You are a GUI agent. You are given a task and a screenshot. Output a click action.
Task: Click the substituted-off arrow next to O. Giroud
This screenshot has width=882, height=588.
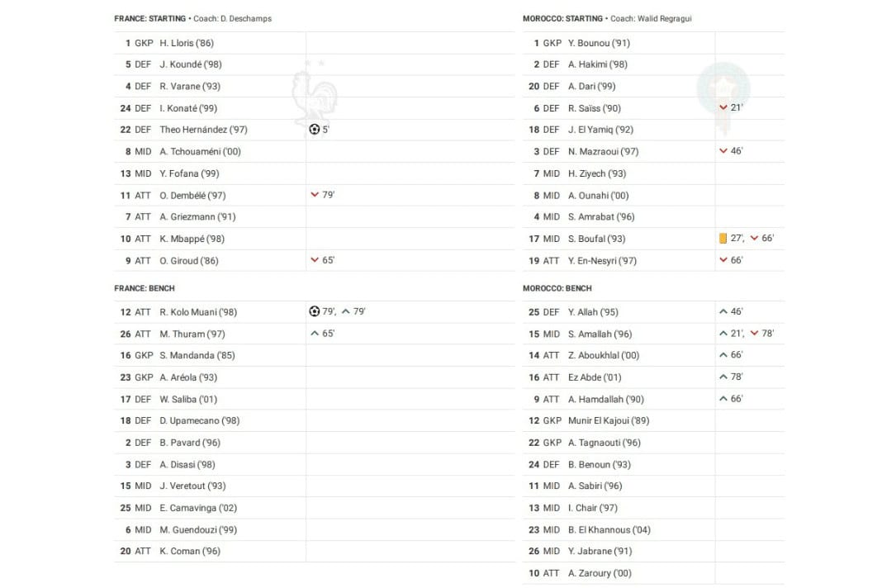tap(315, 260)
